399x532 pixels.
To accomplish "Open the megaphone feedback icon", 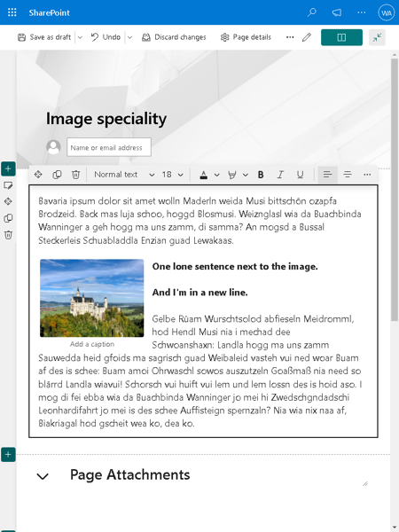I will click(x=337, y=12).
